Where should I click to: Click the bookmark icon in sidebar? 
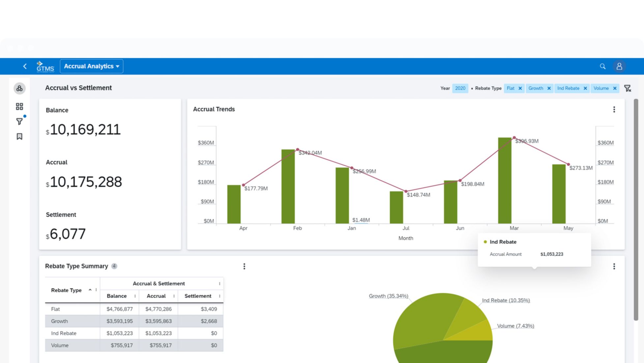(x=19, y=136)
